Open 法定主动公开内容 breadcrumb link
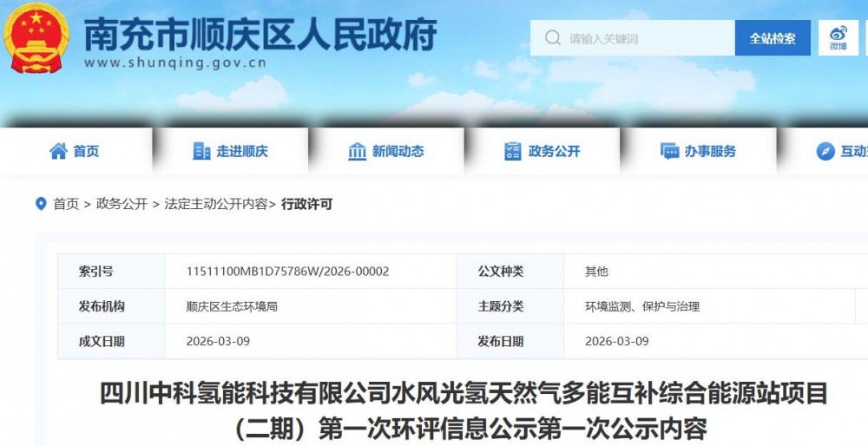This screenshot has width=868, height=446. [x=215, y=204]
